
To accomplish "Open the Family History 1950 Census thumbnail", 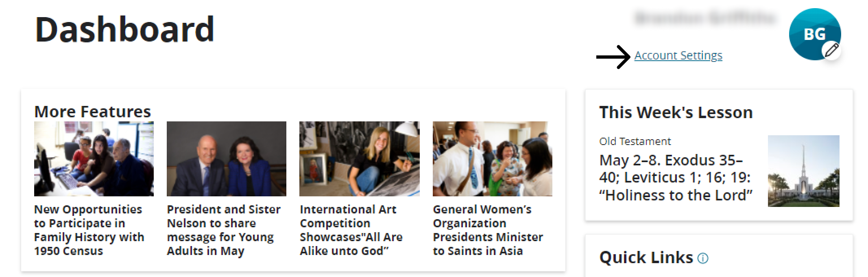I will click(x=94, y=159).
